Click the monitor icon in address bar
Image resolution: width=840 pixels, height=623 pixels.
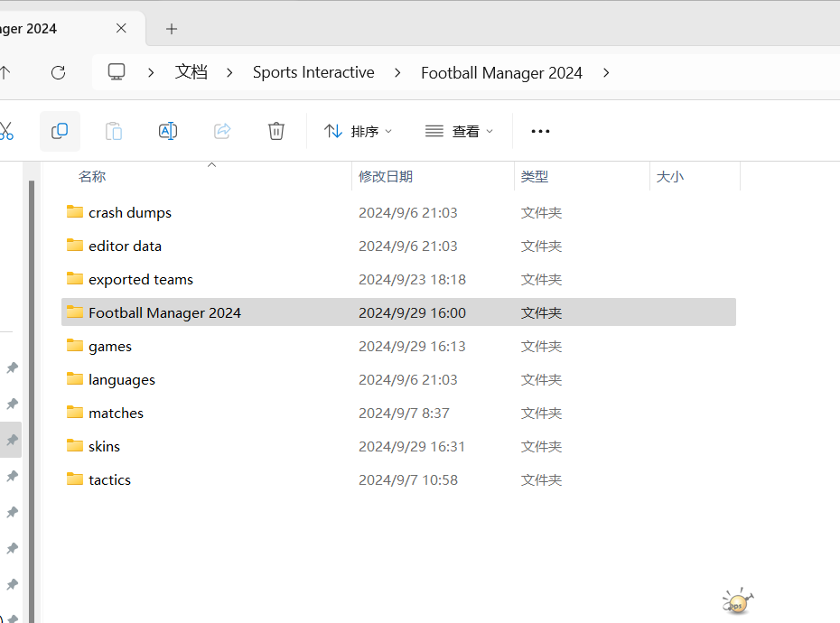coord(117,72)
